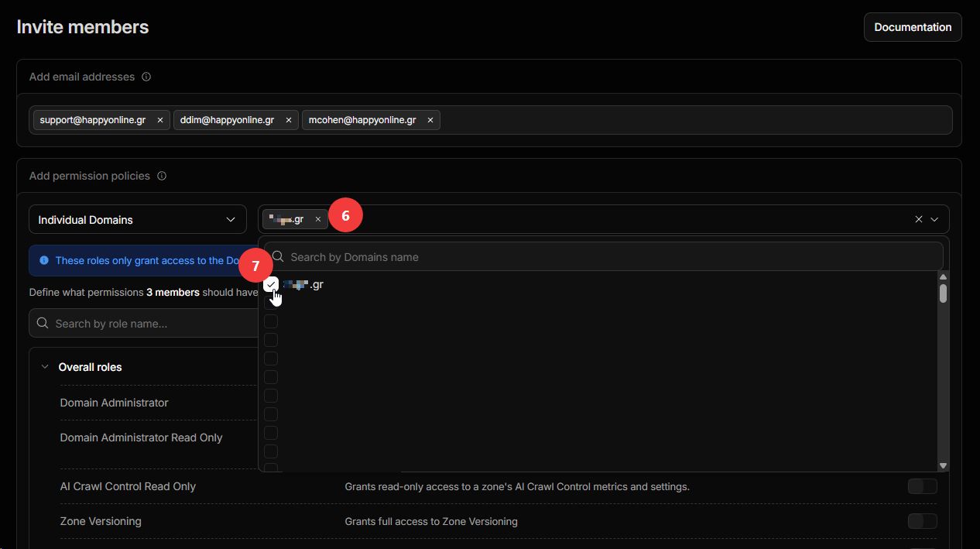Collapse the Overall roles section
This screenshot has height=549, width=980.
point(45,367)
